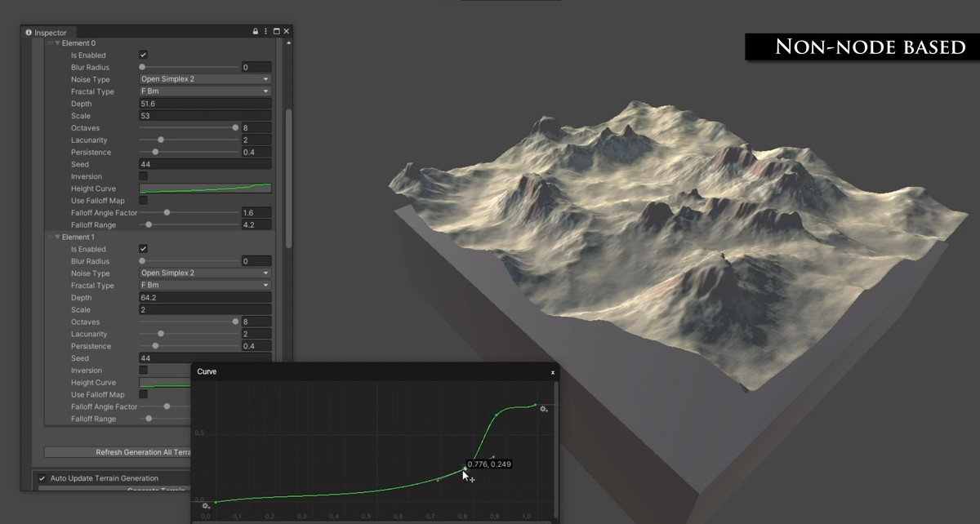Open Element 0 Height Curve preview
Viewport: 980px width, 524px height.
pos(205,189)
